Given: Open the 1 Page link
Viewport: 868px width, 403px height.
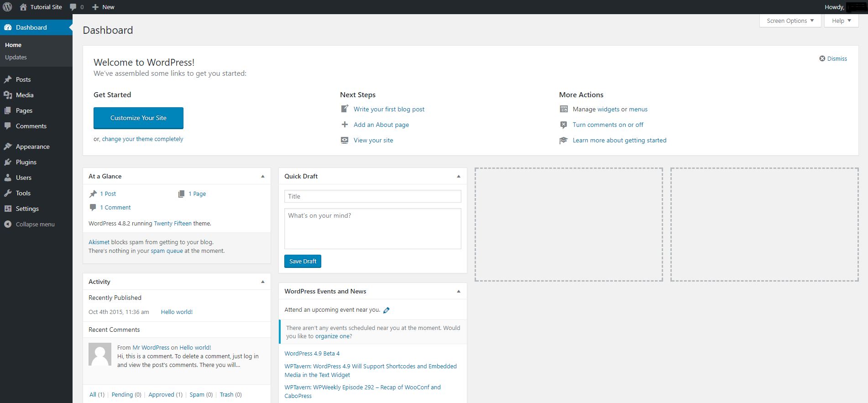Looking at the screenshot, I should [197, 194].
